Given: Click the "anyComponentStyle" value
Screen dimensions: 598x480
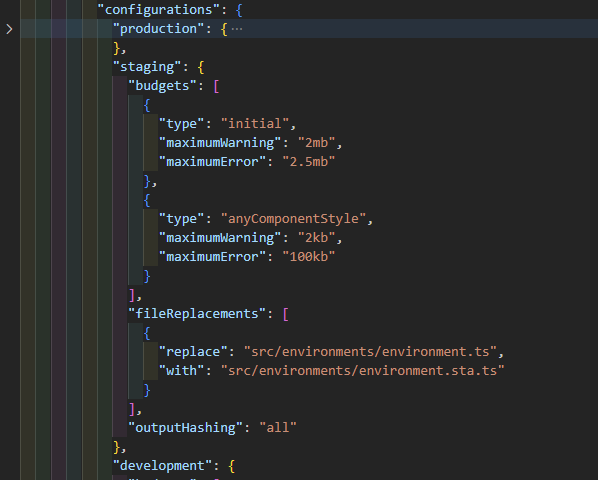Looking at the screenshot, I should point(293,219).
